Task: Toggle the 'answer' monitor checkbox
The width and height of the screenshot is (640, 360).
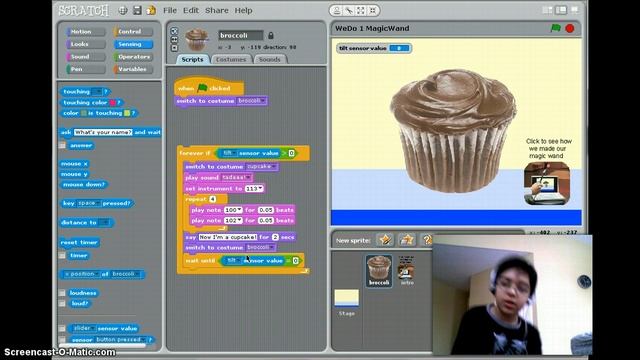Action: click(x=62, y=145)
